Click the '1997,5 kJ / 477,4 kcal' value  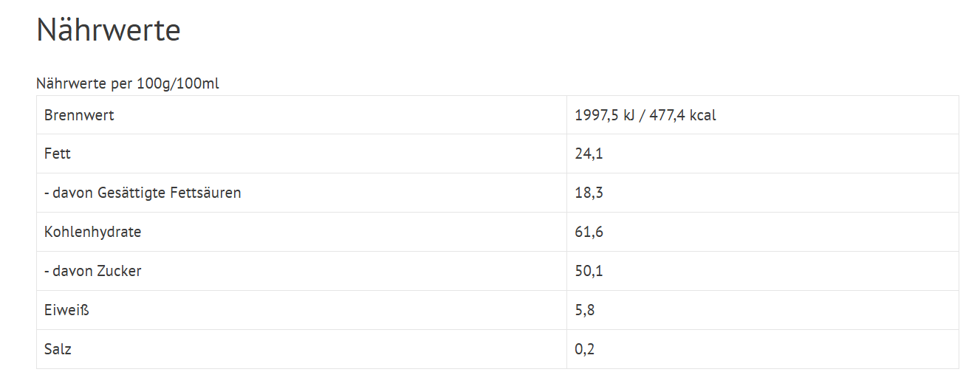pyautogui.click(x=645, y=115)
